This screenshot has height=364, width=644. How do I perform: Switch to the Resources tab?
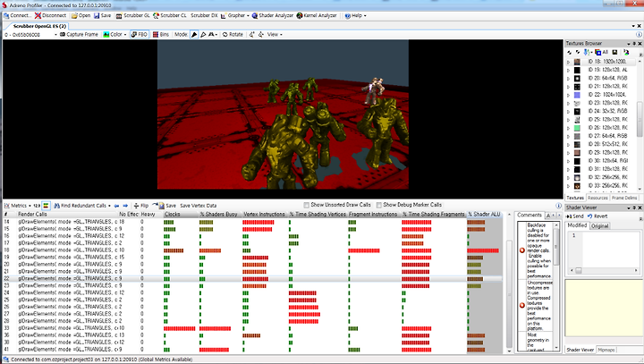coord(597,198)
